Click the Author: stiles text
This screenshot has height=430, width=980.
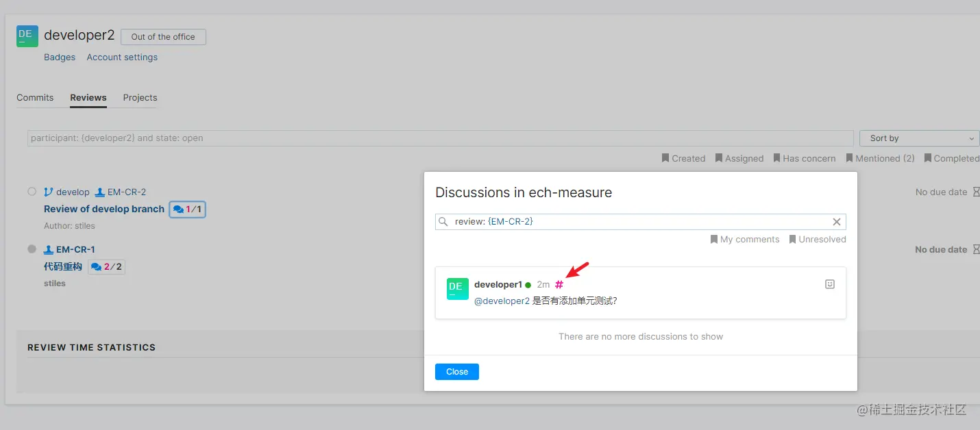point(69,226)
